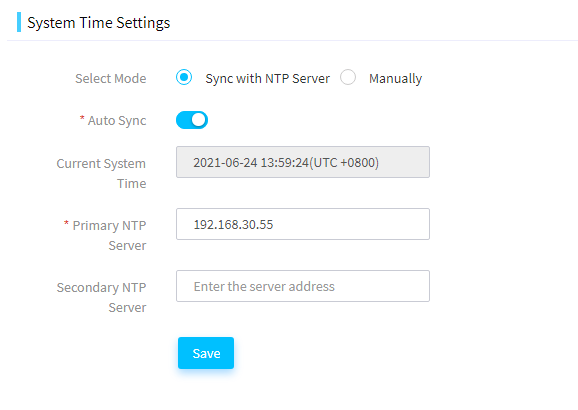Click the Secondary NTP Server address field
The width and height of the screenshot is (578, 410).
click(303, 286)
